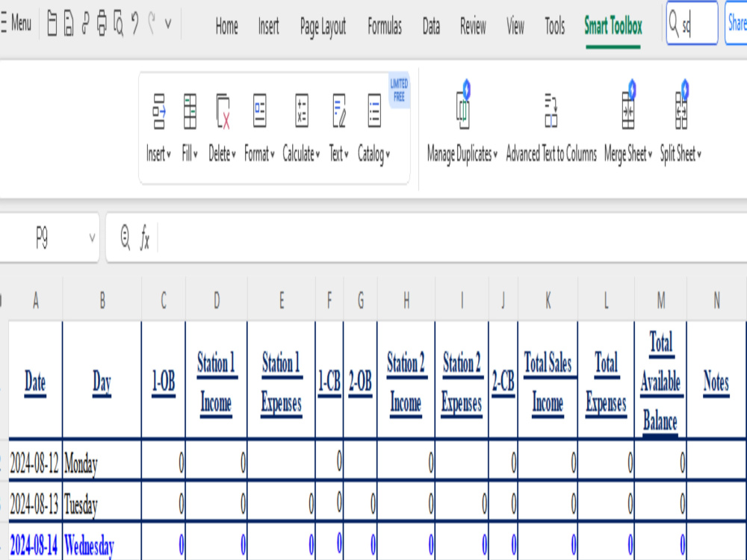Select column A header

[36, 300]
